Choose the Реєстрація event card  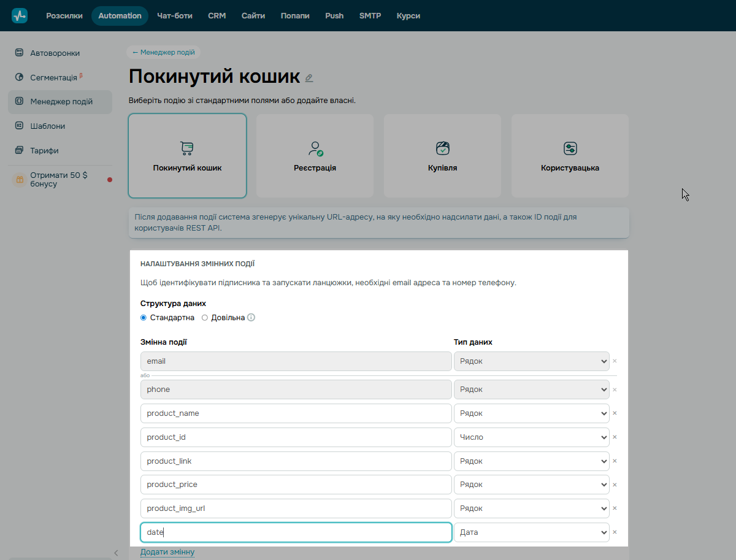coord(315,156)
